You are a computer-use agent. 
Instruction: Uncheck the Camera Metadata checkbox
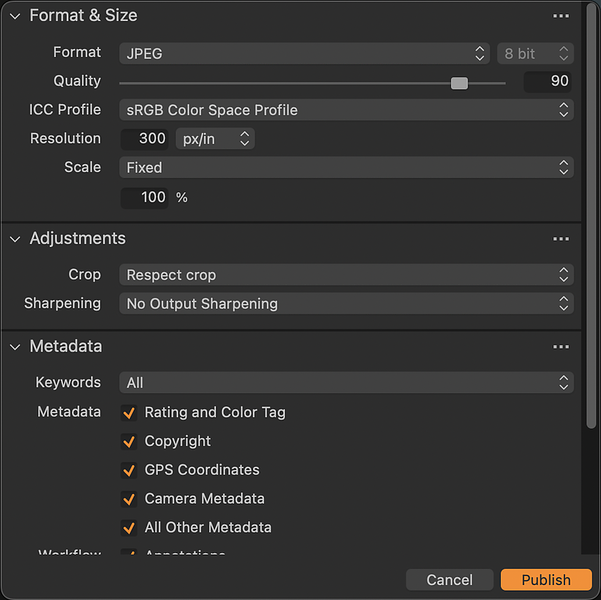(x=129, y=499)
